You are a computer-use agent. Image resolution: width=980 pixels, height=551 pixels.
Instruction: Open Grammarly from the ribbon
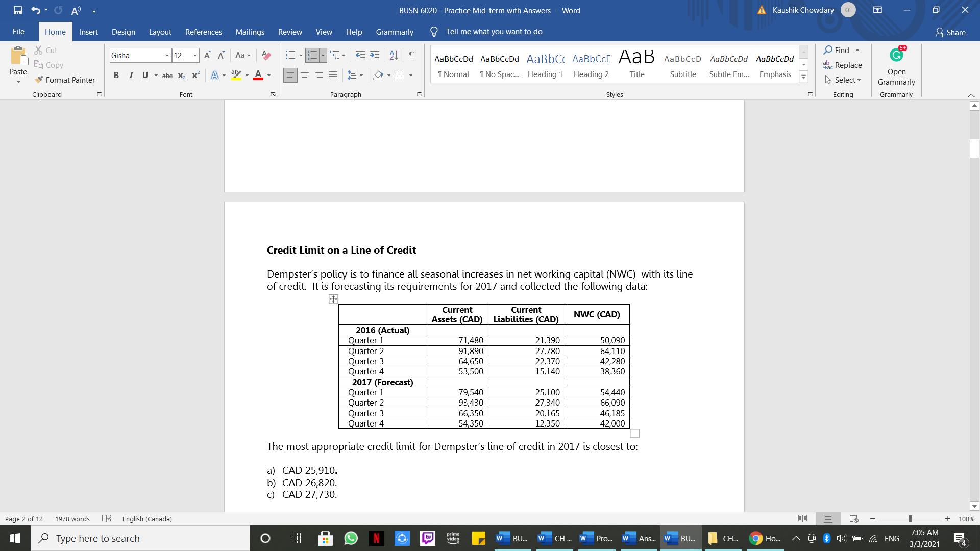click(896, 66)
